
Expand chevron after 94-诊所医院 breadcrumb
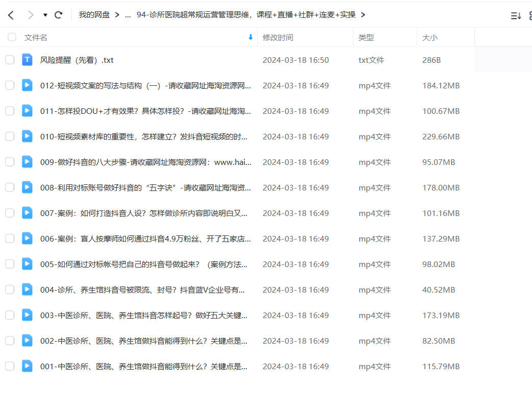point(363,15)
